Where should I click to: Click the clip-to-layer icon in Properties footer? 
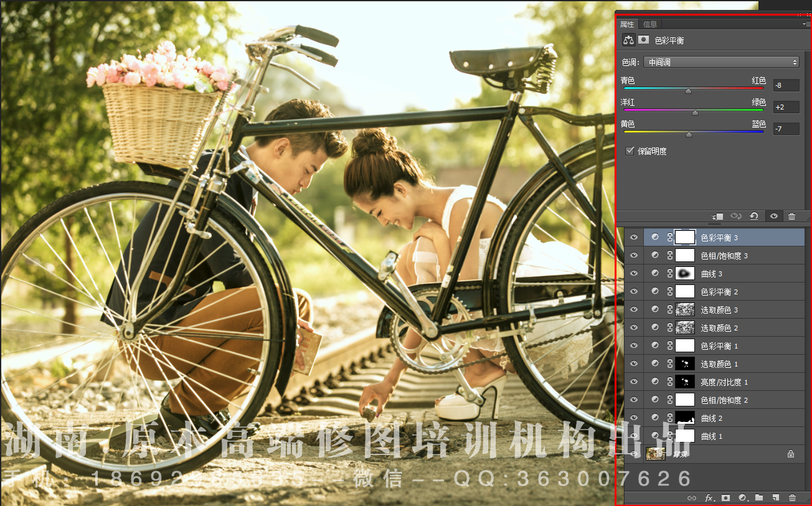click(717, 216)
